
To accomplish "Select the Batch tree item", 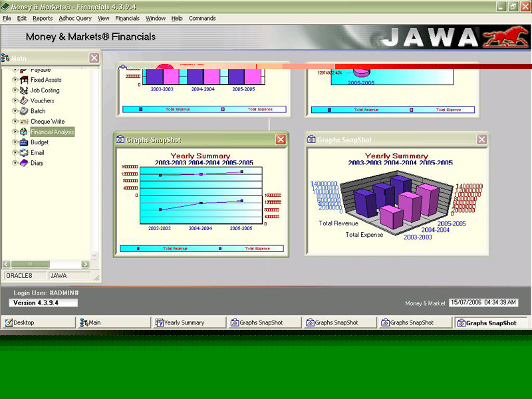I will coord(38,111).
